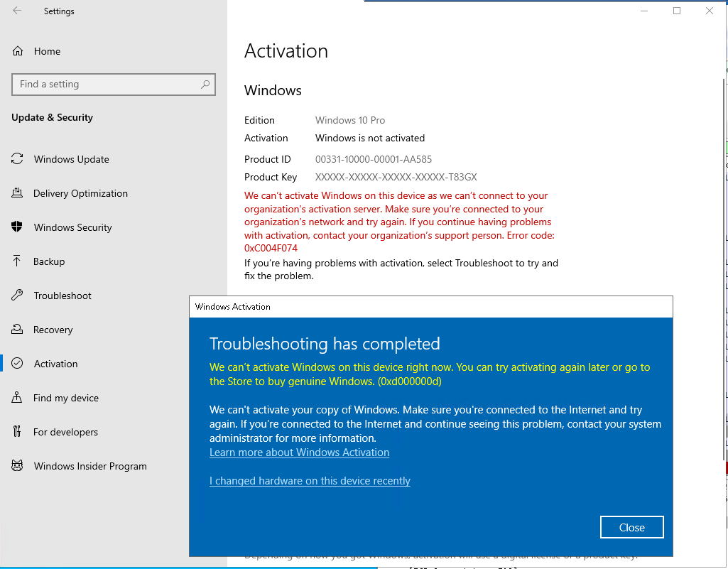The width and height of the screenshot is (728, 569).
Task: Click the Windows Security shield icon
Action: click(17, 227)
